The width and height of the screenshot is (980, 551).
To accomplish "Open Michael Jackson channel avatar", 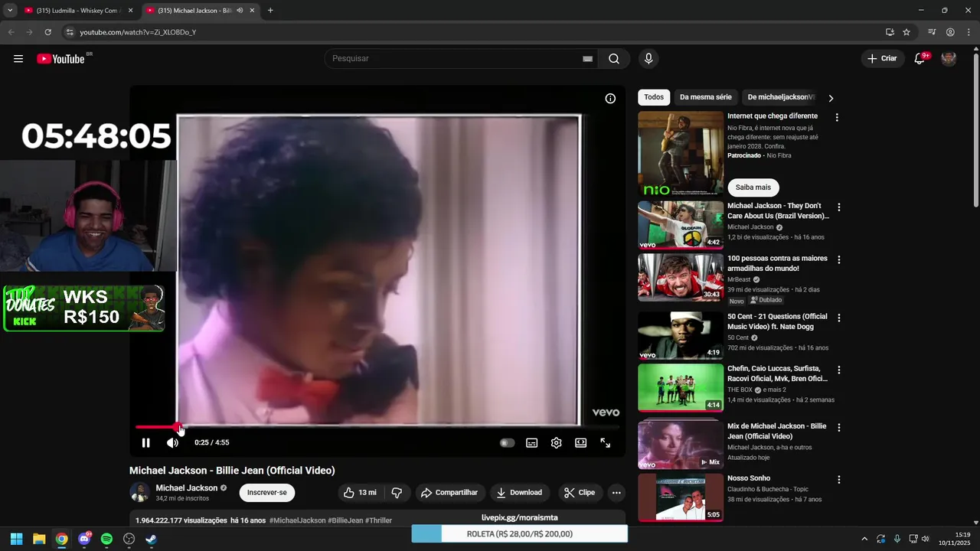I will click(139, 493).
